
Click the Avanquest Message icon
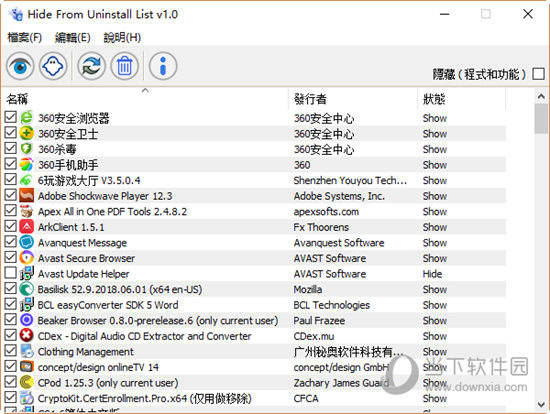coord(26,242)
